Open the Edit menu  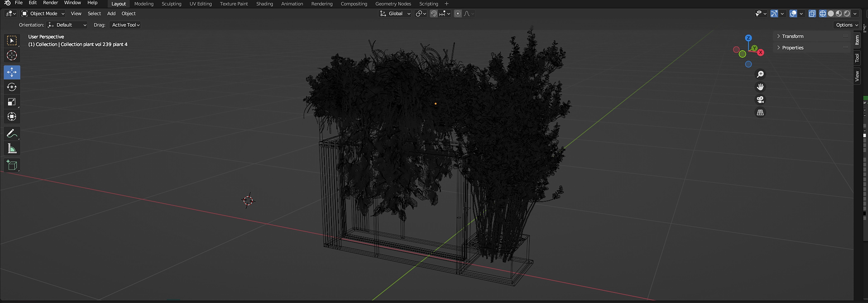[32, 3]
